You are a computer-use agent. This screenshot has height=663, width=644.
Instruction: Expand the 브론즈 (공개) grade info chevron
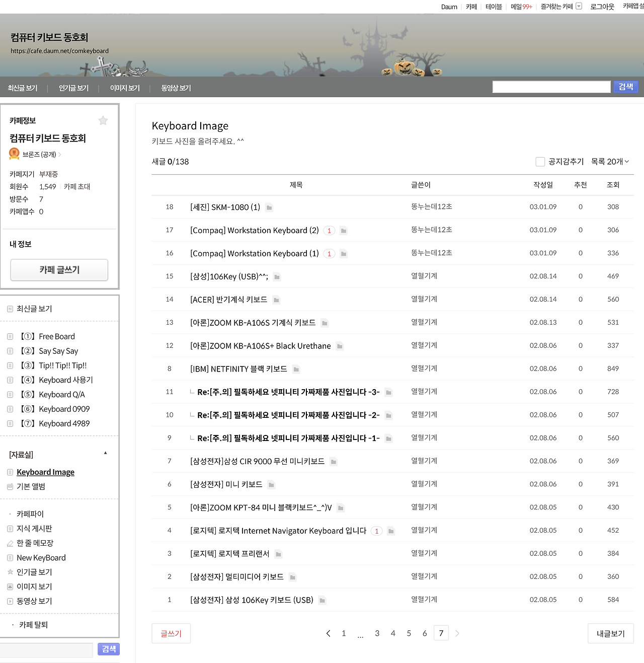[x=60, y=155]
